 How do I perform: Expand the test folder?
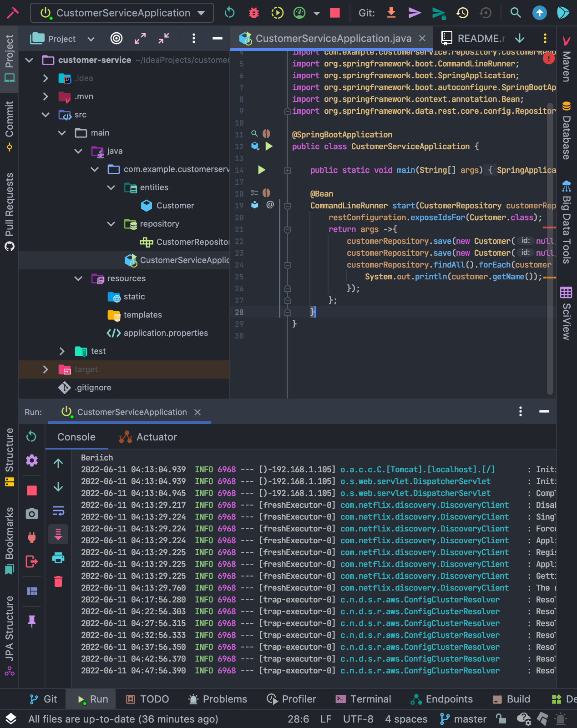[62, 351]
